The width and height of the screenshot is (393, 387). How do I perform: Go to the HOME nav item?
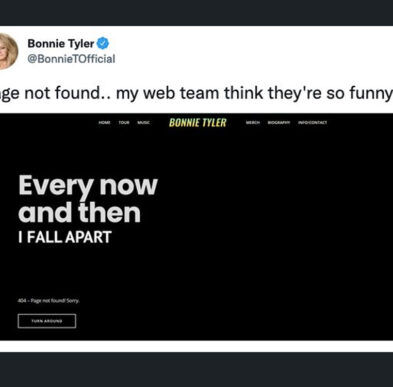[104, 123]
